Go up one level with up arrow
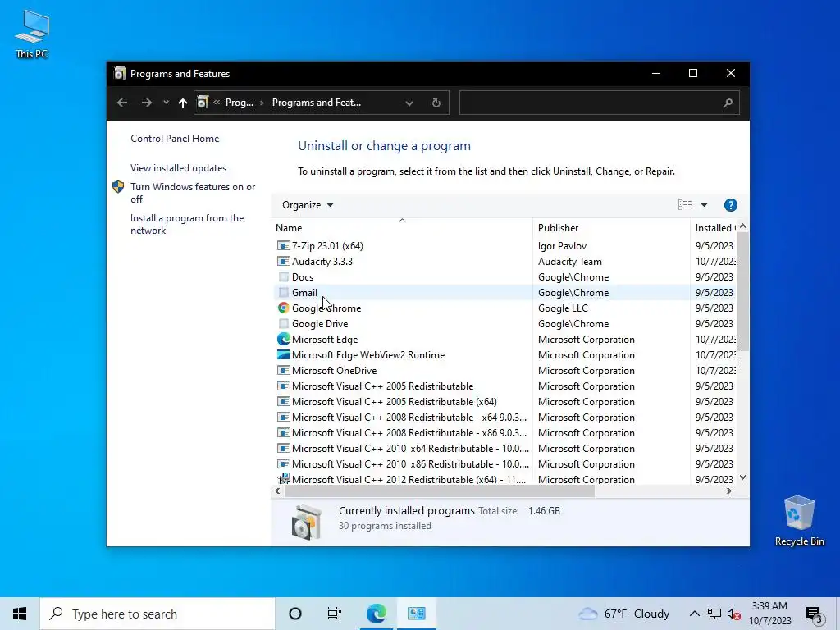The height and width of the screenshot is (630, 840). tap(183, 103)
